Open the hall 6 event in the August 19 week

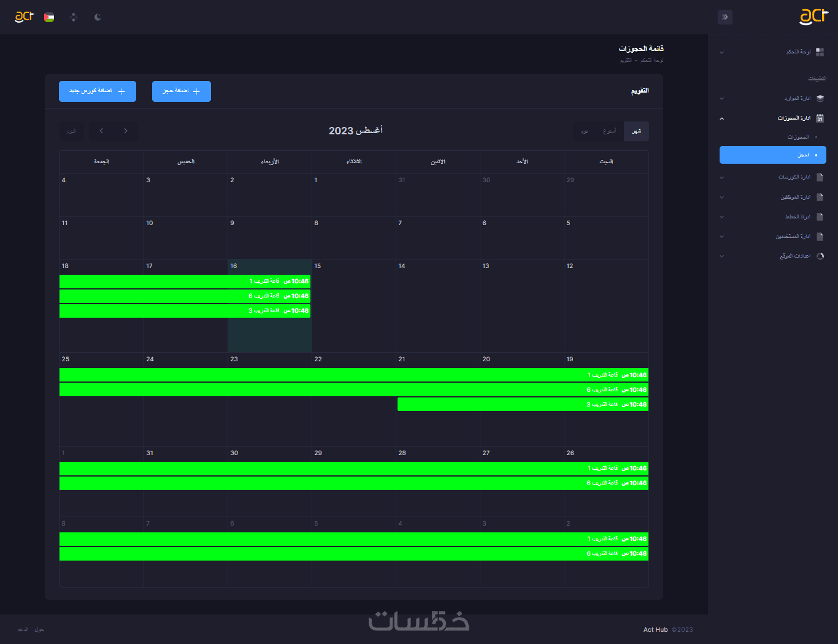click(354, 389)
